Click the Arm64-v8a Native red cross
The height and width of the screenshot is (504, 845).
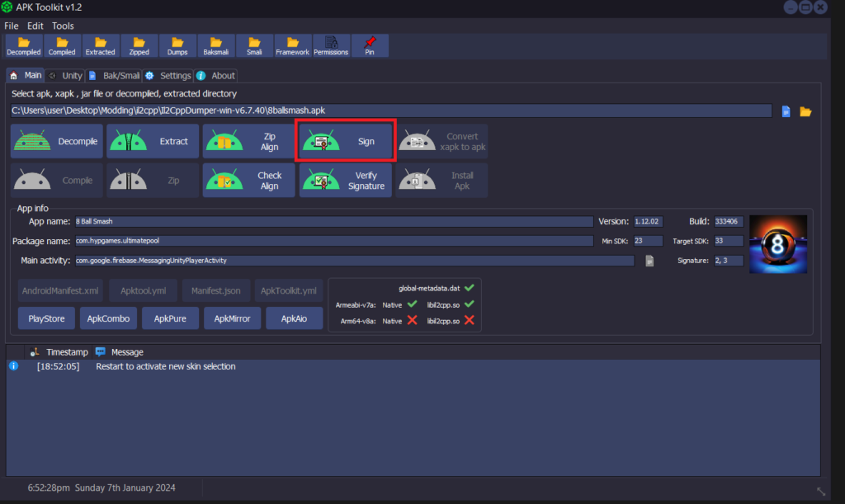coord(413,320)
